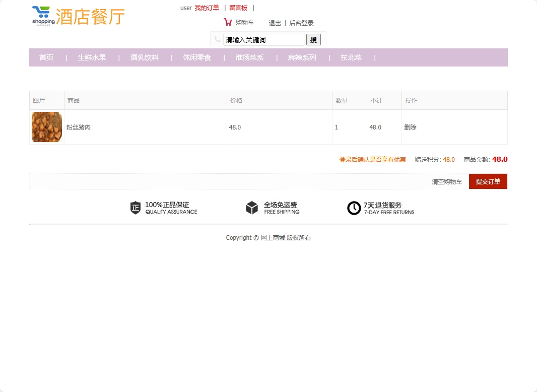
Task: Click the 100%正品保证 shield icon
Action: click(x=135, y=207)
